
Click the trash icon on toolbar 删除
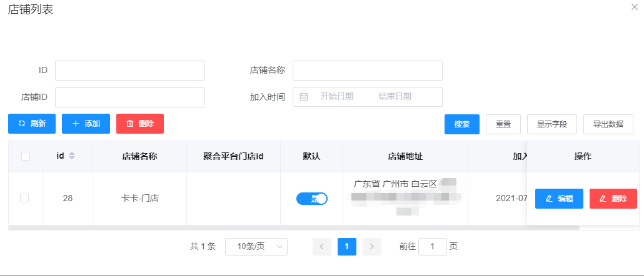click(x=130, y=124)
